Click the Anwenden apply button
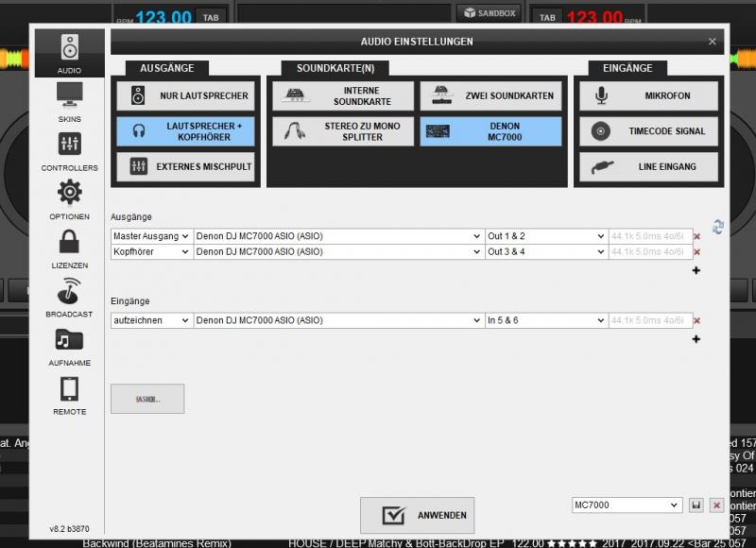The width and height of the screenshot is (756, 548). tap(417, 515)
